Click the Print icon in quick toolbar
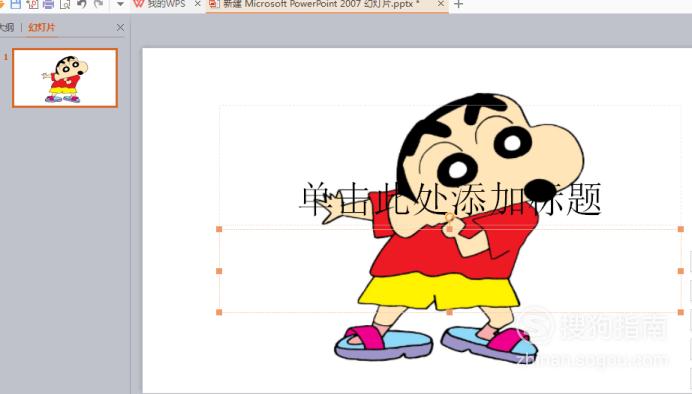The width and height of the screenshot is (692, 394). [48, 4]
